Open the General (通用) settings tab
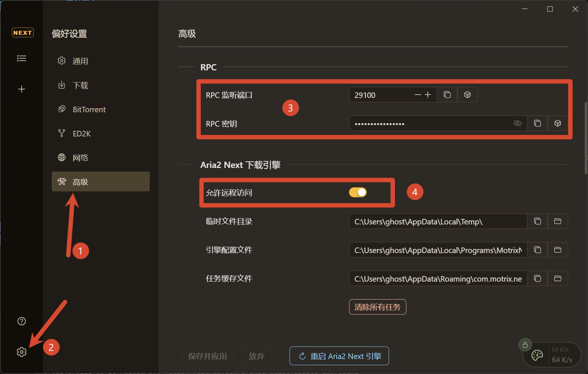The height and width of the screenshot is (374, 588). [x=101, y=61]
